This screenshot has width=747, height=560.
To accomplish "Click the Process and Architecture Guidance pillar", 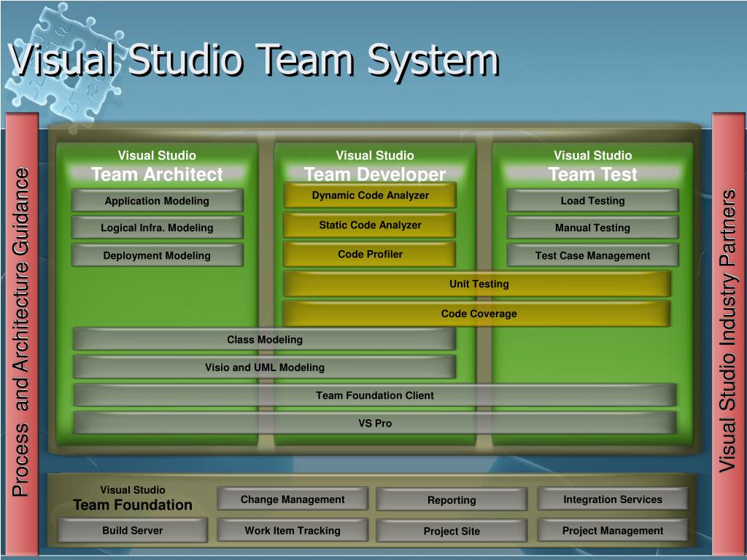I will pos(22,333).
